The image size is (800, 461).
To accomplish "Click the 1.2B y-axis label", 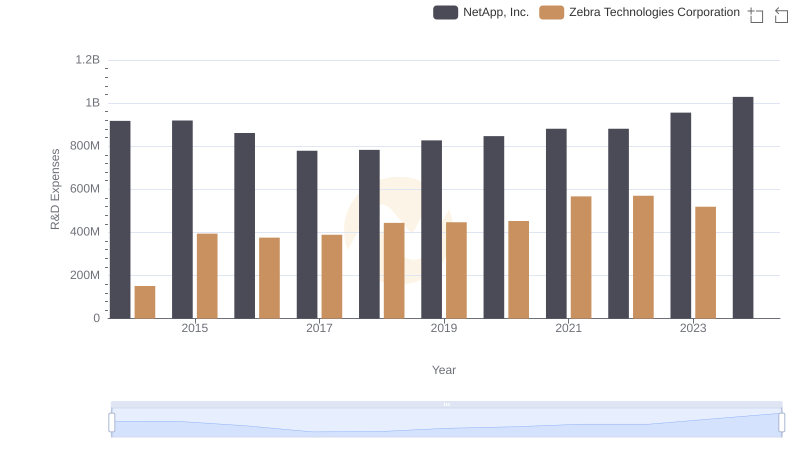I will click(x=87, y=60).
